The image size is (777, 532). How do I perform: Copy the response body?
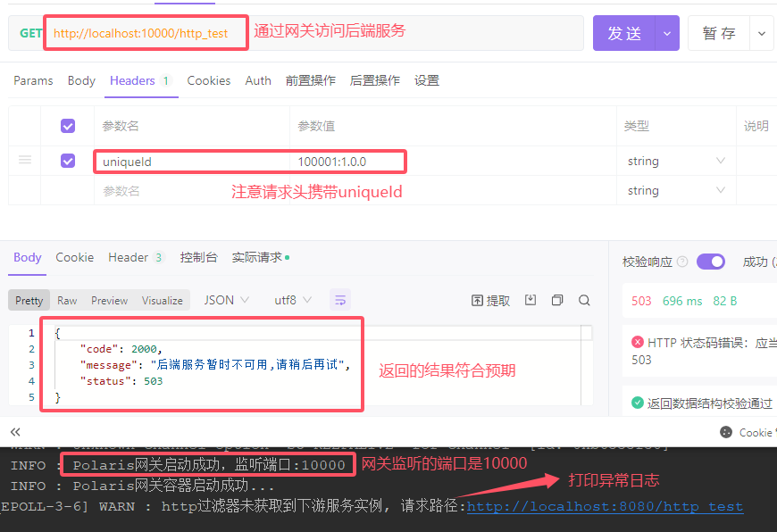coord(557,300)
